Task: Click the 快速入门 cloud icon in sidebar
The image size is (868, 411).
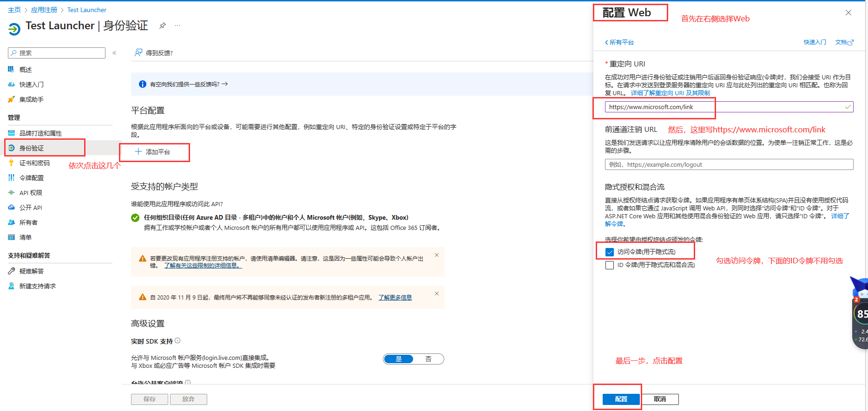Action: (x=11, y=85)
